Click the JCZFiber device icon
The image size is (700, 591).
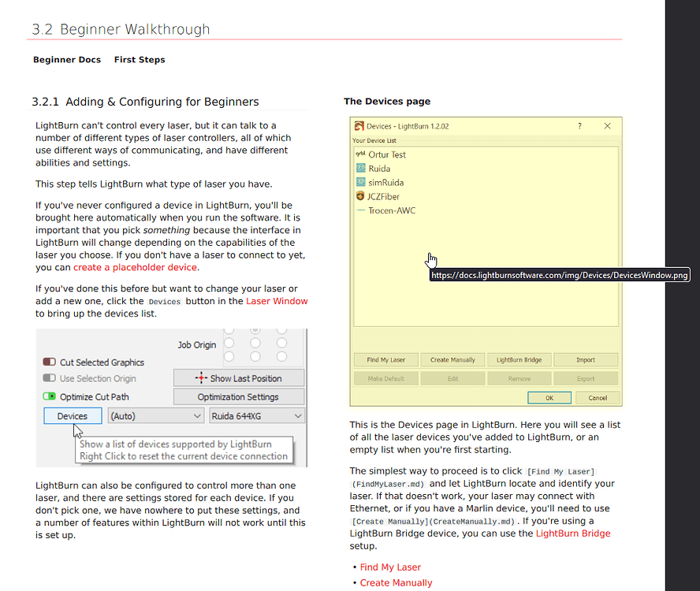click(x=360, y=196)
